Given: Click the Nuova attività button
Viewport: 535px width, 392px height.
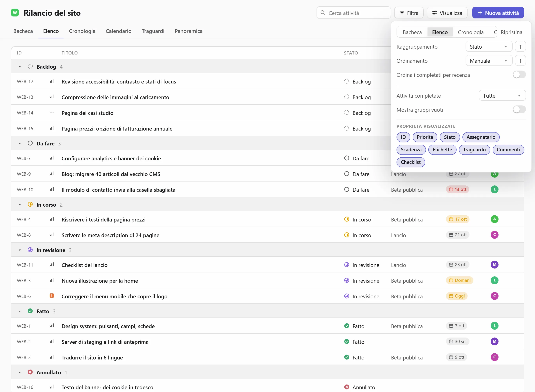Looking at the screenshot, I should (x=498, y=13).
